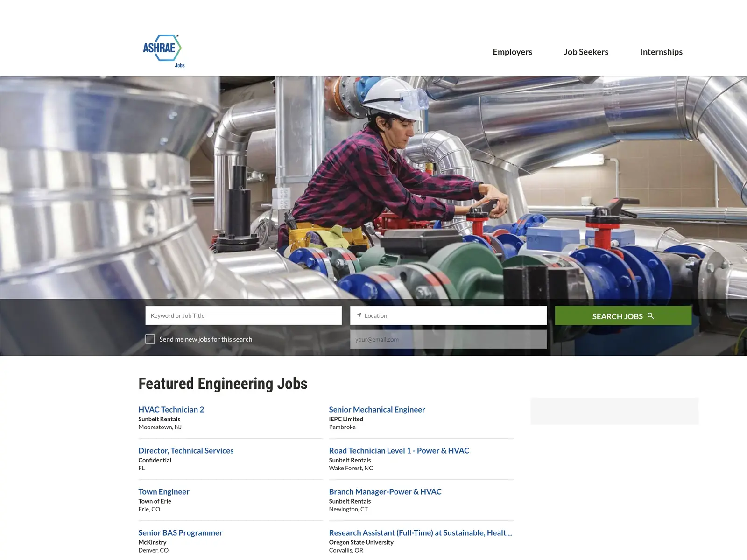This screenshot has height=560, width=747.
Task: Click the Newington, CT location text
Action: [348, 509]
